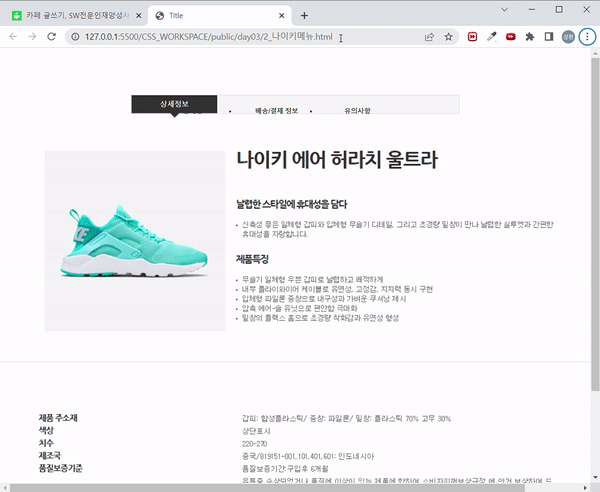Open the red YouTube-style extension
Screen dimensions: 600x492
[x=511, y=37]
